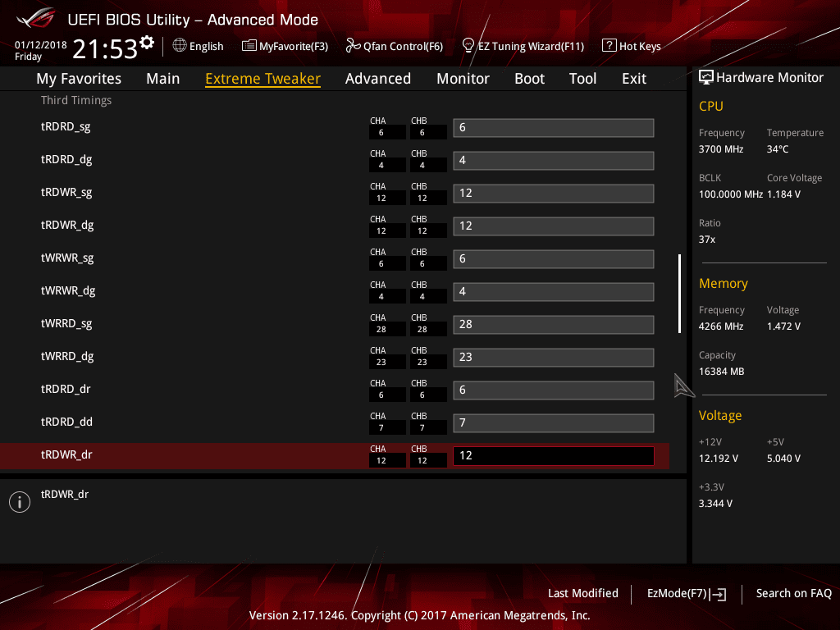Click the info icon in the help panel
Viewport: 840px width, 630px height.
[20, 502]
